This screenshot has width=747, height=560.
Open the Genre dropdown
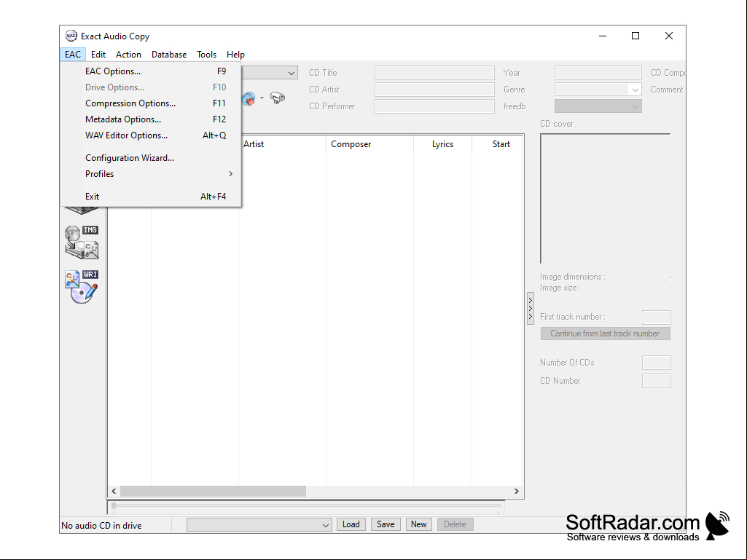tap(635, 90)
